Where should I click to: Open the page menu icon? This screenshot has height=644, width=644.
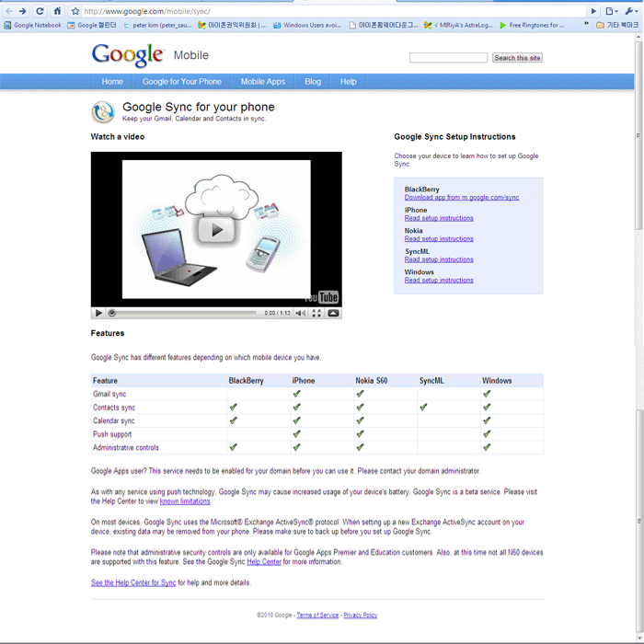[x=612, y=11]
